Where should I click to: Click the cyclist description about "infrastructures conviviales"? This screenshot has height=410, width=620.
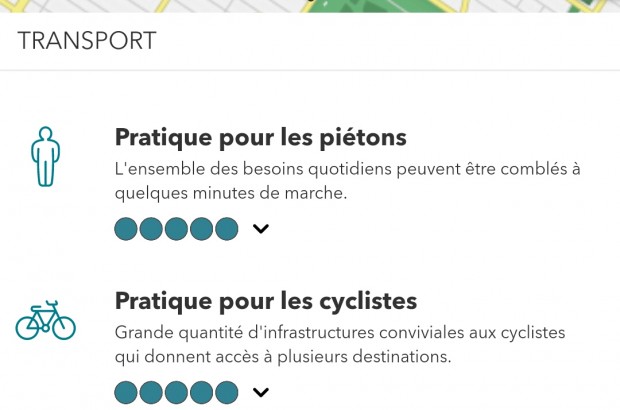point(340,344)
